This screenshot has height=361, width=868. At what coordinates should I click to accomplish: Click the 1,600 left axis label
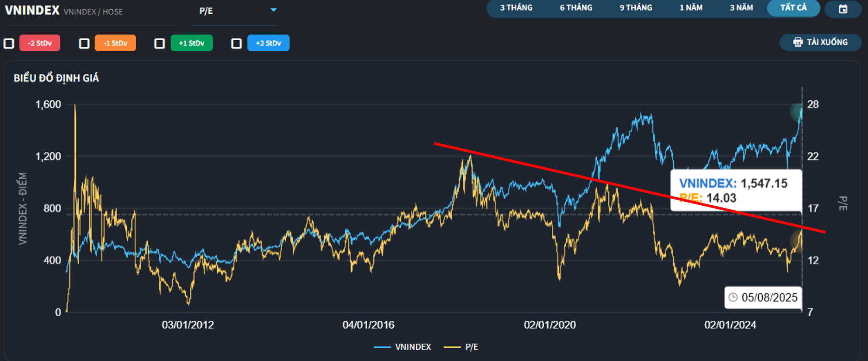coord(48,104)
